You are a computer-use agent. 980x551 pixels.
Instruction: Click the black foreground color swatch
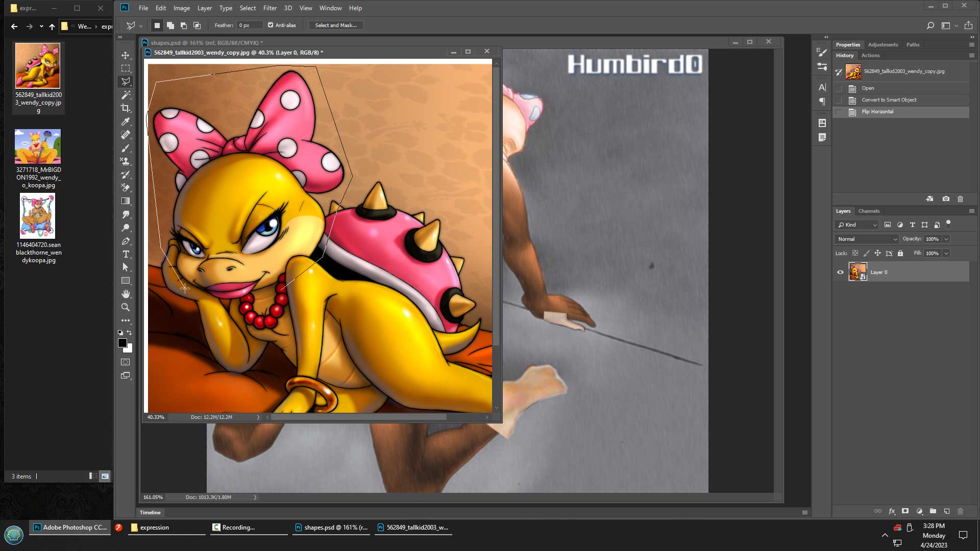pos(122,343)
